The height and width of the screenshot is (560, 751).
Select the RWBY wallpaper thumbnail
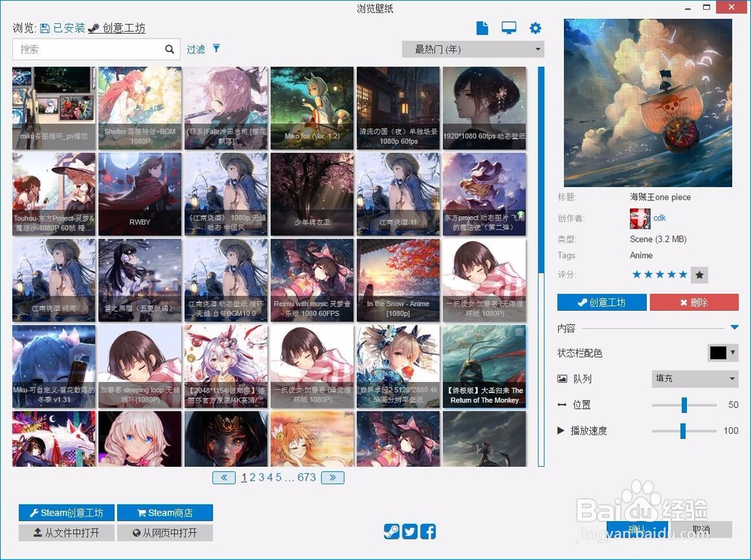coord(140,194)
